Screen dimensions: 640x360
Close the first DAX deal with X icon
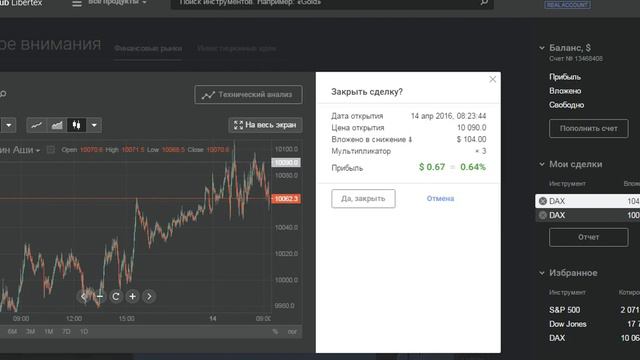point(542,201)
